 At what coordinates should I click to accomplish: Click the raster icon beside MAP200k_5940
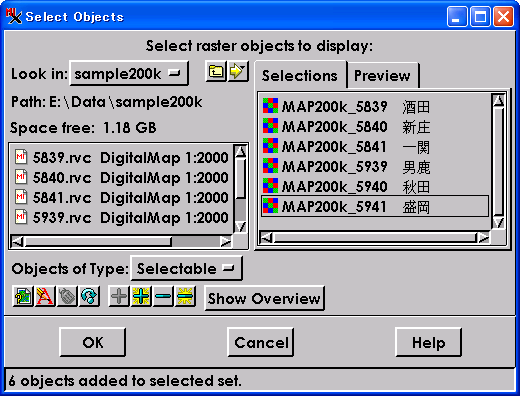click(x=270, y=186)
